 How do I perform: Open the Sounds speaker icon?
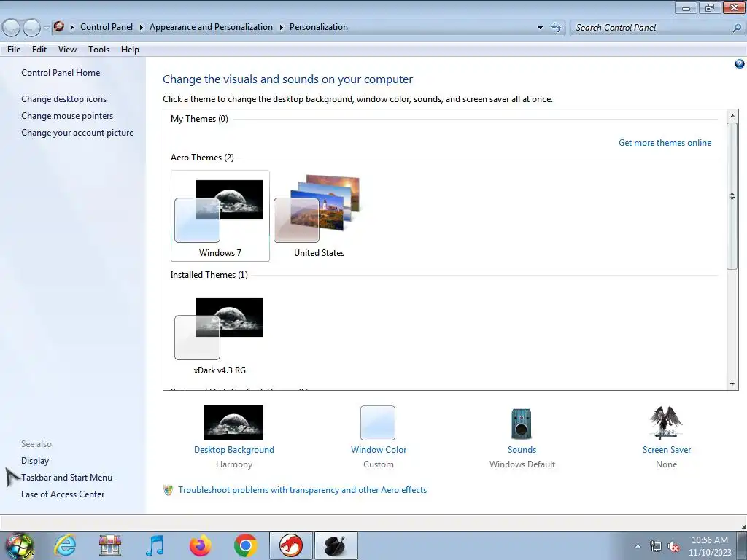(521, 424)
